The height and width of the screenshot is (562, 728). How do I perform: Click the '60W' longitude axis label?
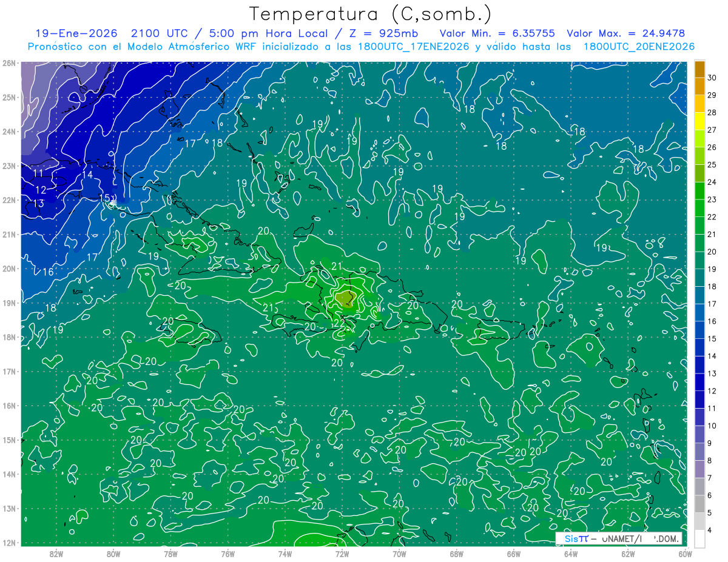(x=686, y=554)
